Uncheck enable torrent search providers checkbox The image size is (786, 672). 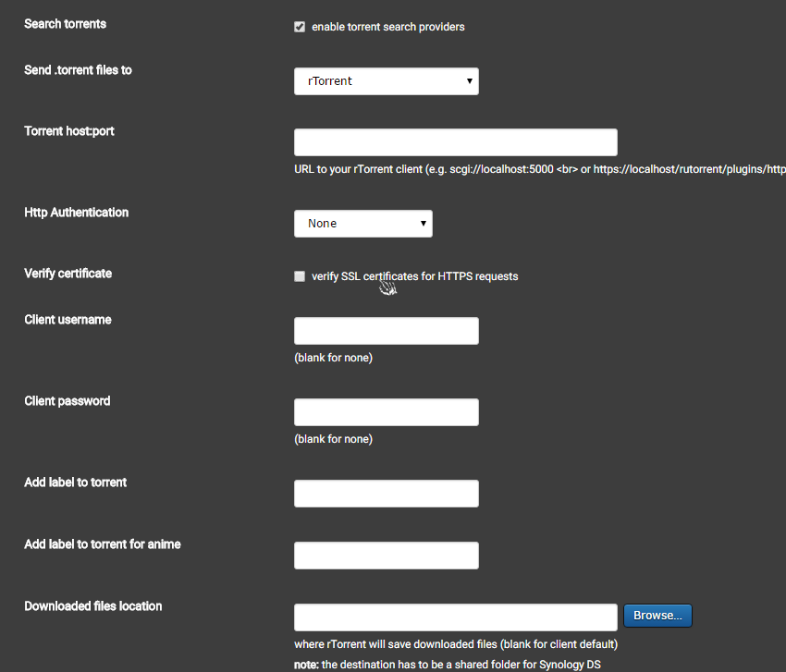[300, 27]
